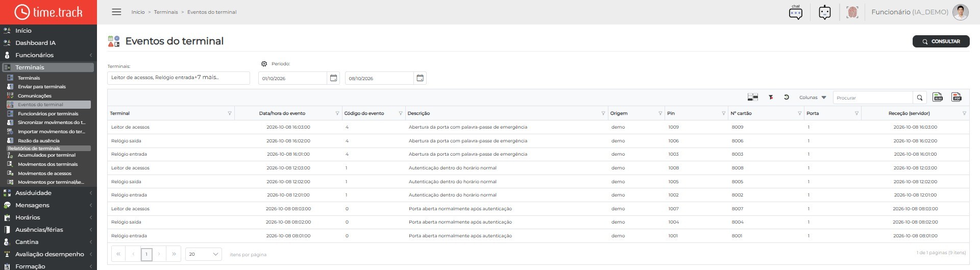Screen dimensions: 980x270
Task: Go to the previous page
Action: click(x=133, y=254)
